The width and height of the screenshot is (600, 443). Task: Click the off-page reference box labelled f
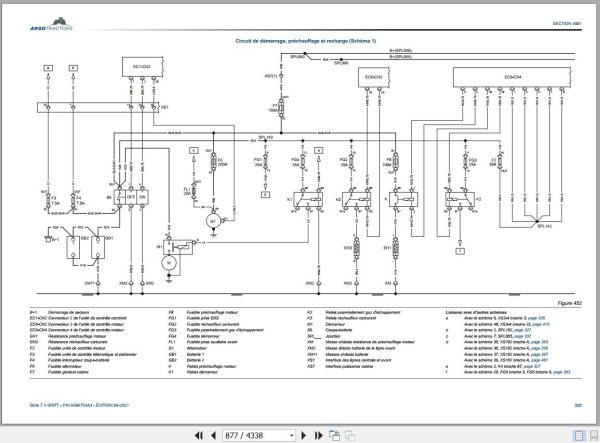coord(460,251)
